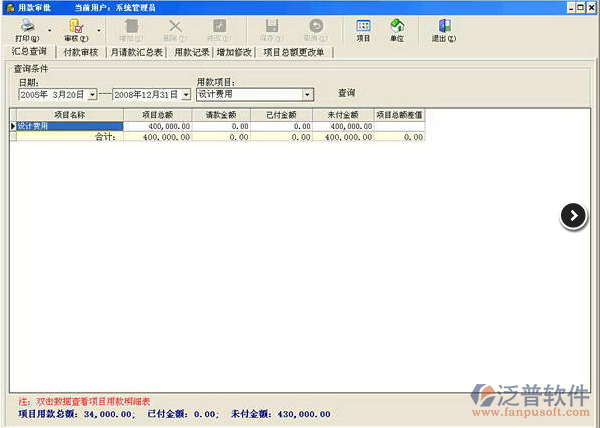600x428 pixels.
Task: Open the end date dropdown arrow
Action: [186, 94]
